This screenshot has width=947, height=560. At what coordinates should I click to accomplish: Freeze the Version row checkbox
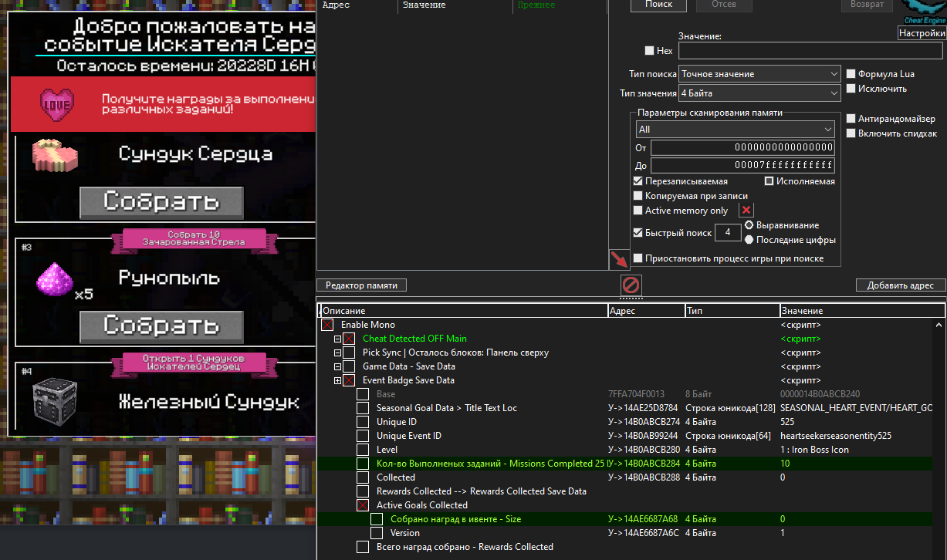377,533
